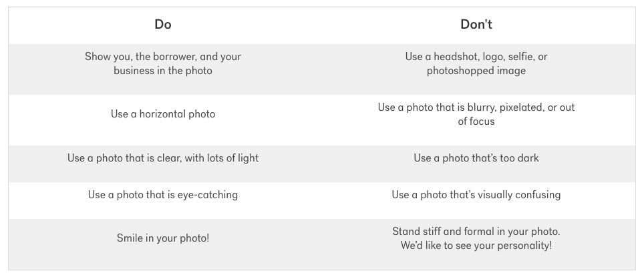Click "Stand stiff and formal in your photo."
644x279 pixels.
pos(476,232)
